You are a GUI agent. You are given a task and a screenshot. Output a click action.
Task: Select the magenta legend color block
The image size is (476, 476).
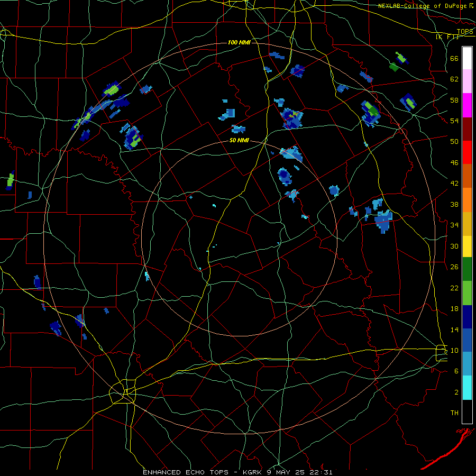467,105
